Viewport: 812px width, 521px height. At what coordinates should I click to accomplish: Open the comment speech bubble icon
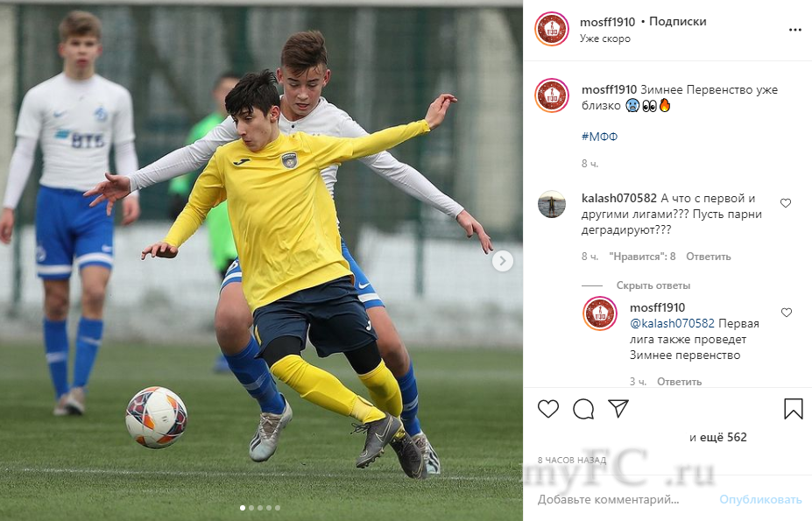[x=583, y=409]
